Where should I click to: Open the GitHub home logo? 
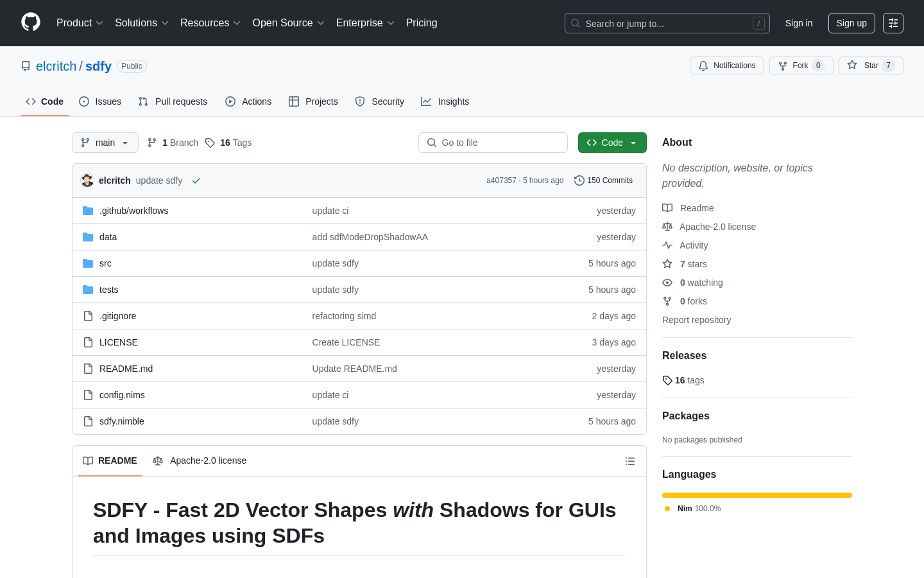[x=31, y=22]
